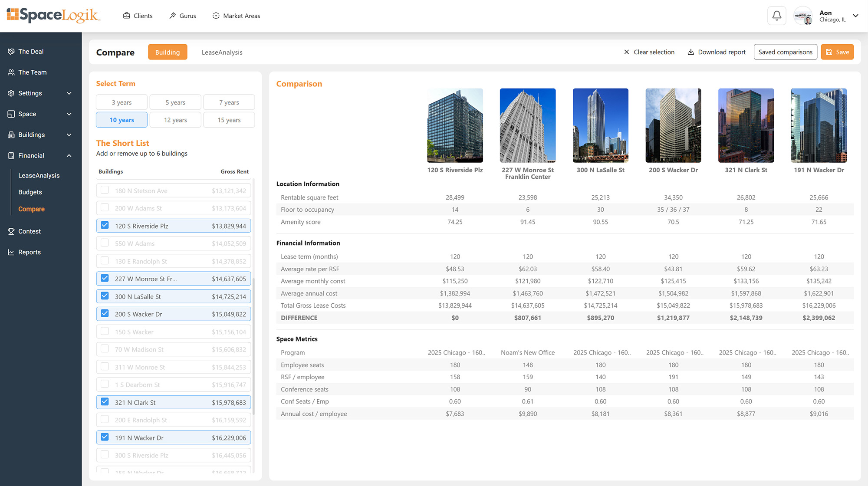Screen dimensions: 868x486
Task: Click the Short List scrollbar
Action: tap(254, 347)
